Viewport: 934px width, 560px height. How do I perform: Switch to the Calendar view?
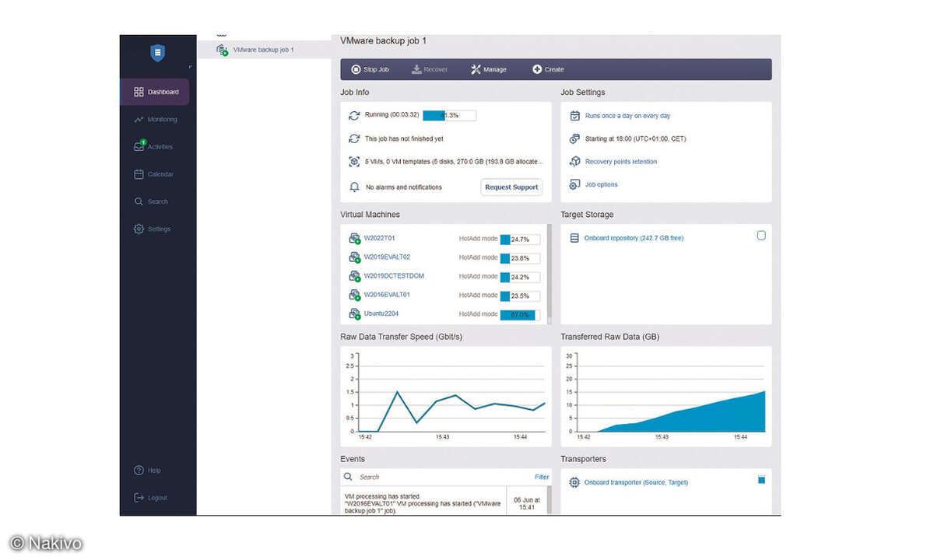pyautogui.click(x=153, y=174)
